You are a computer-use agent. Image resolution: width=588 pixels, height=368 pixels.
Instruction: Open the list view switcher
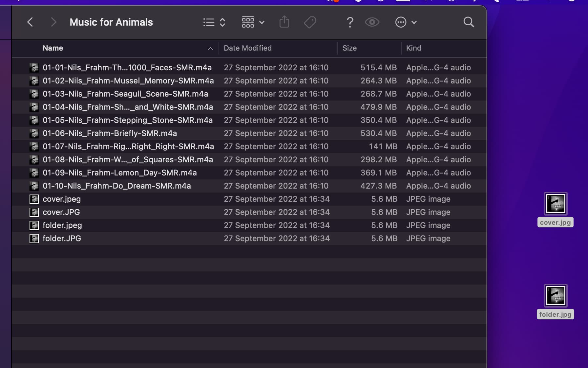click(x=214, y=22)
